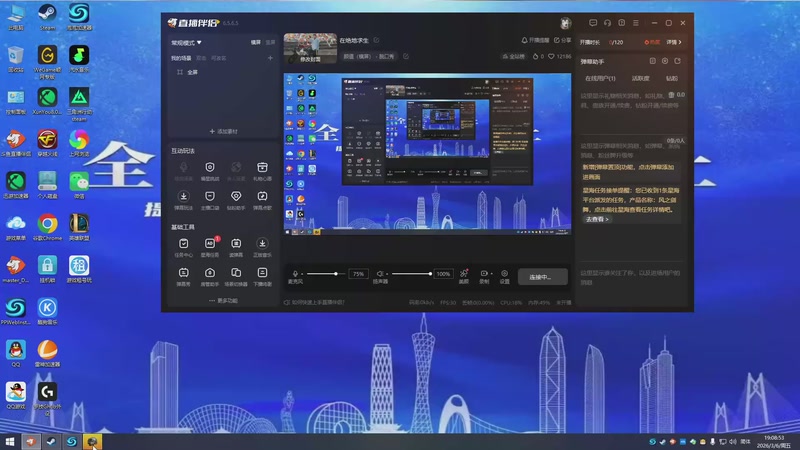The image size is (800, 450).
Task: Click microphone volume 75% field
Action: coord(358,274)
